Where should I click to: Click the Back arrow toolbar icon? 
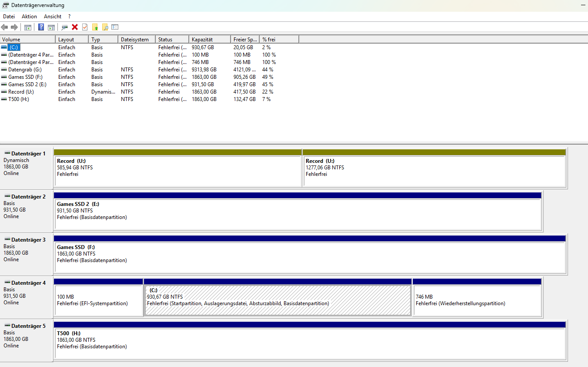tap(5, 27)
